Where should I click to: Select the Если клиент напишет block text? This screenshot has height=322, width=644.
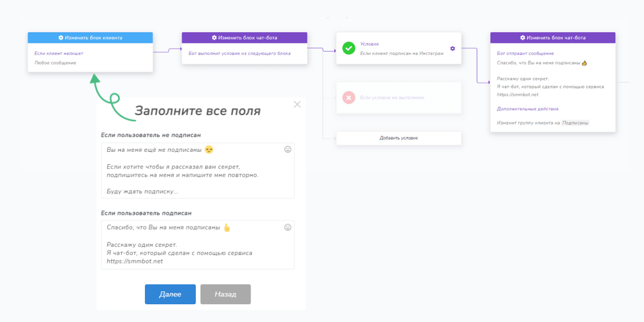pos(59,53)
